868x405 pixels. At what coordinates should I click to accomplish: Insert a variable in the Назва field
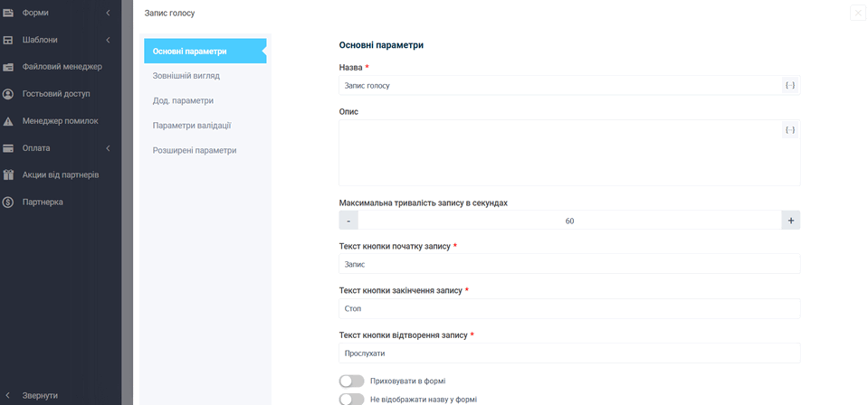coord(790,85)
